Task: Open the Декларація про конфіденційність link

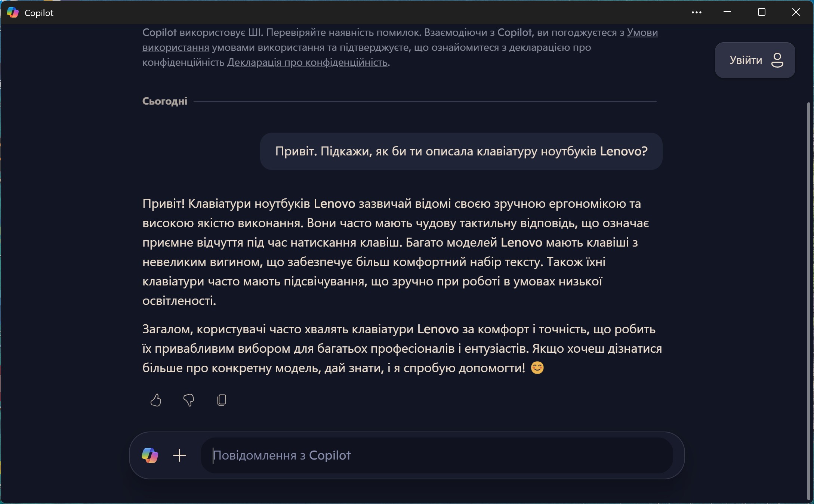Action: [x=307, y=62]
